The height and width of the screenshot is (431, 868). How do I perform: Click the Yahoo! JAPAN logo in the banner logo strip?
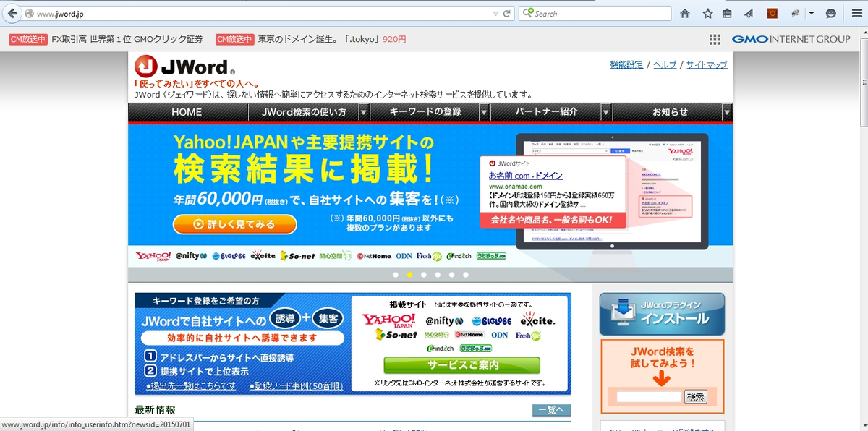coord(153,256)
